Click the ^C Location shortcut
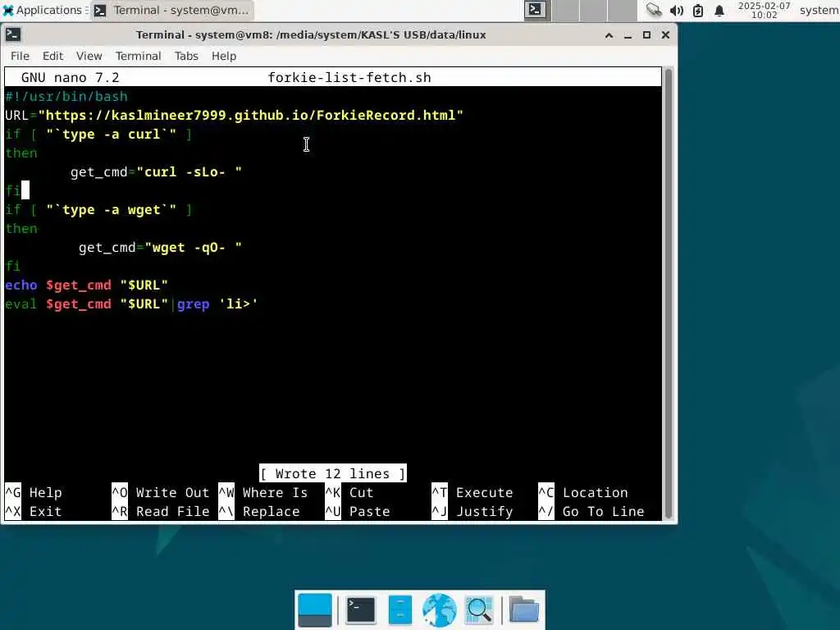Image resolution: width=840 pixels, height=630 pixels. click(583, 492)
